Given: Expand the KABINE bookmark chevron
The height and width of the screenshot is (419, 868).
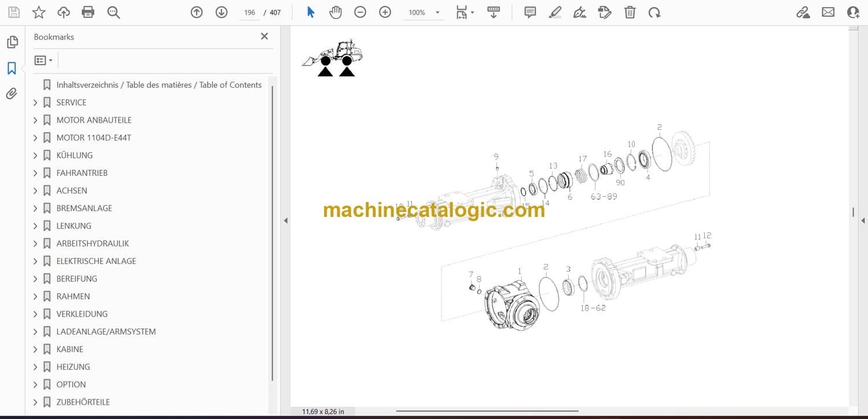Looking at the screenshot, I should point(35,350).
